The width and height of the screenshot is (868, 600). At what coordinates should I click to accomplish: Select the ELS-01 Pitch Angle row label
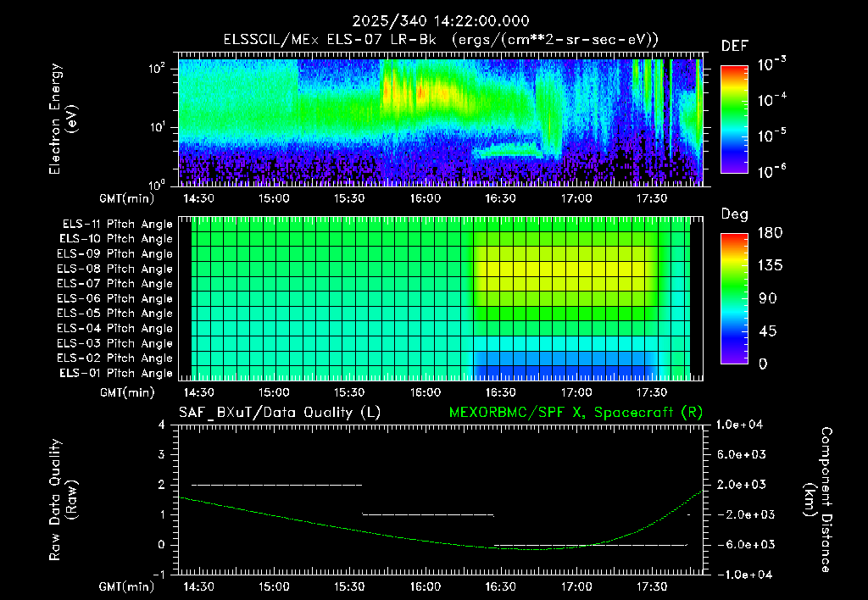pyautogui.click(x=116, y=373)
